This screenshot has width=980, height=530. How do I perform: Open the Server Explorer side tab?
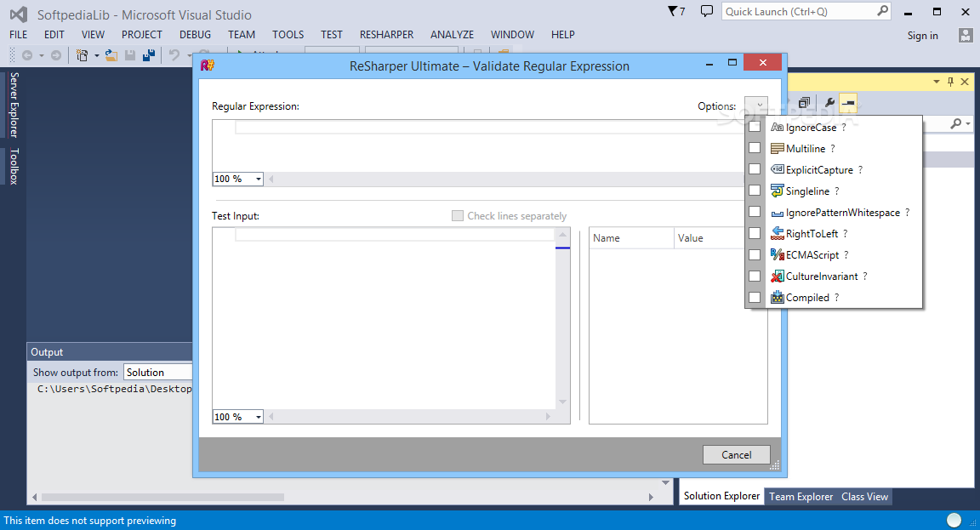point(14,105)
